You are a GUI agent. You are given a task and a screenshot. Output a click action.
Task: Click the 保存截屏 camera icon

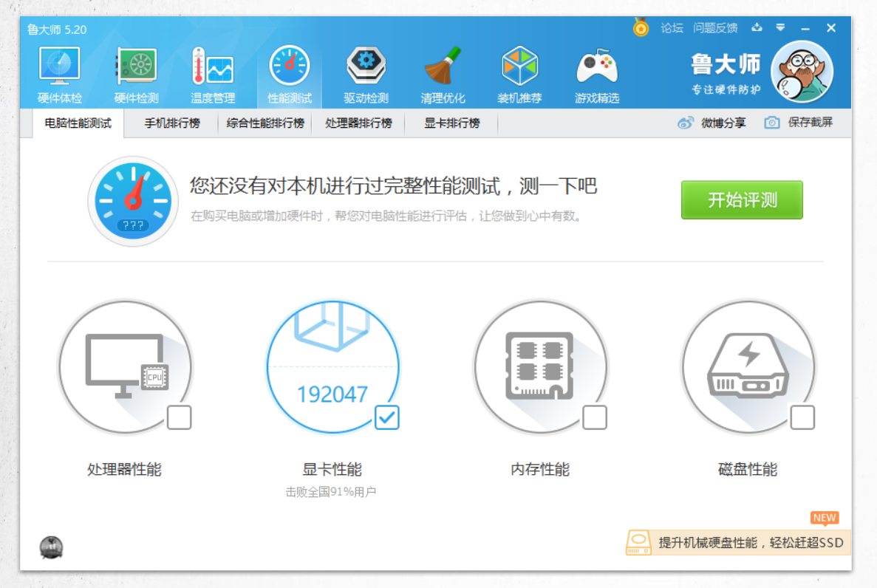tap(772, 123)
